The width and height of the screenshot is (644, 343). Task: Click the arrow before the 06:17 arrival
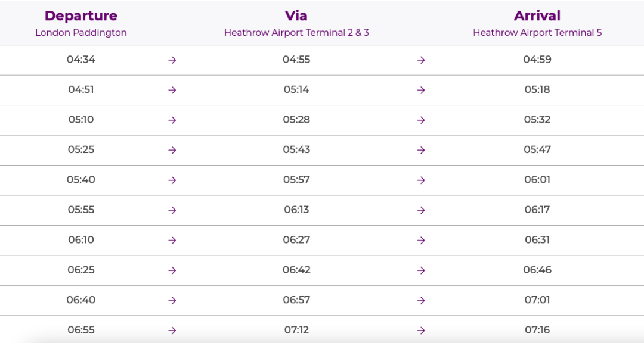pos(421,210)
